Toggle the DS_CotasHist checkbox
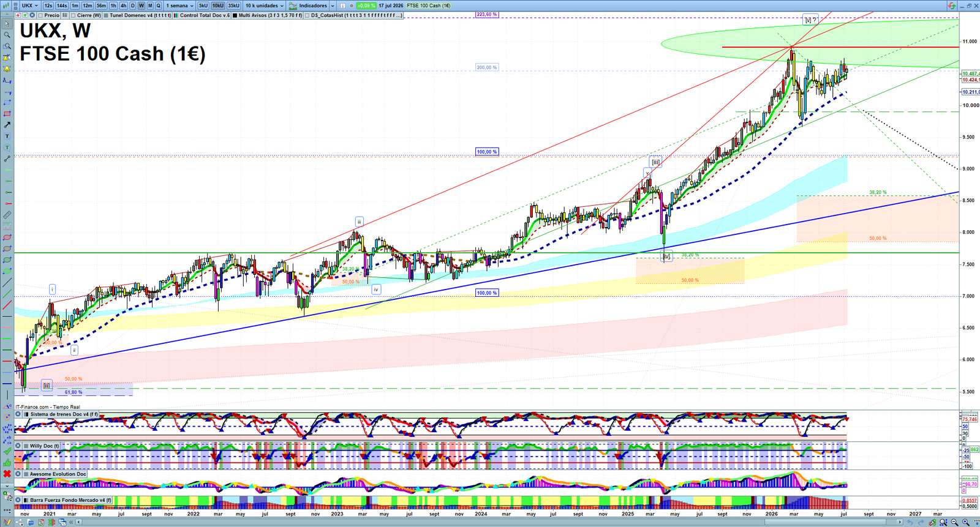This screenshot has width=980, height=527. pyautogui.click(x=307, y=15)
